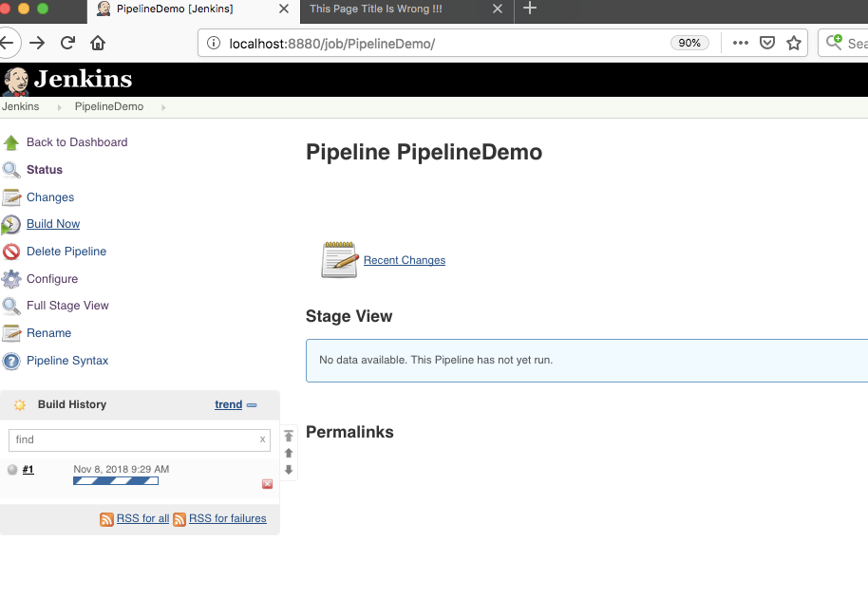The image size is (868, 616).
Task: Focus the build history find field
Action: click(133, 439)
